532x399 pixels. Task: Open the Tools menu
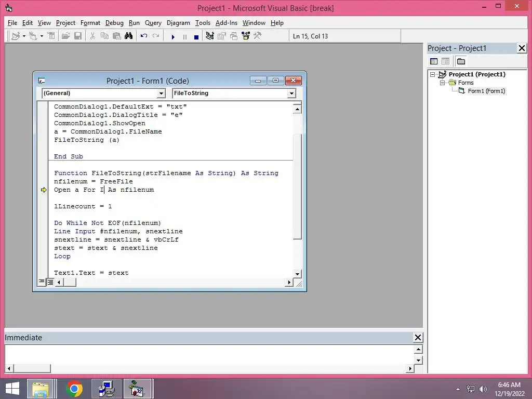pyautogui.click(x=203, y=23)
